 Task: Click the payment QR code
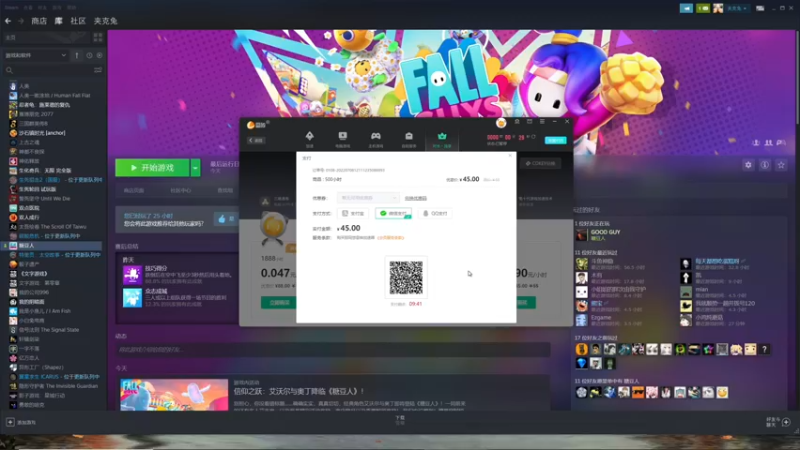coord(406,278)
